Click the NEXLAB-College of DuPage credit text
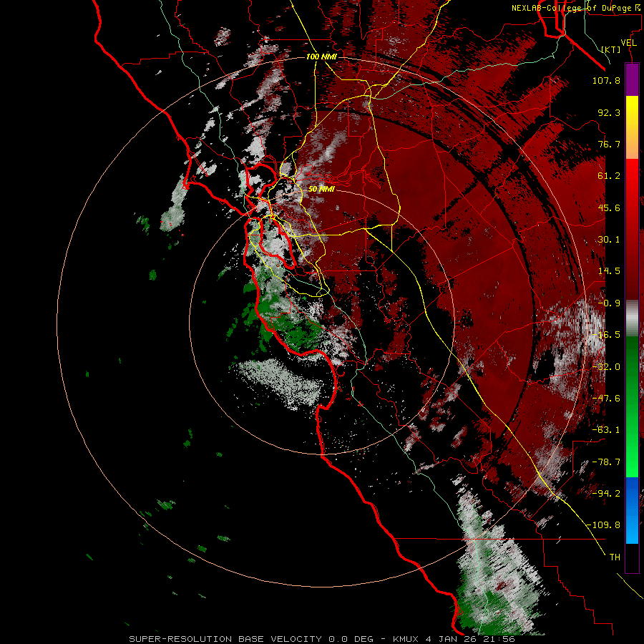 572,8
